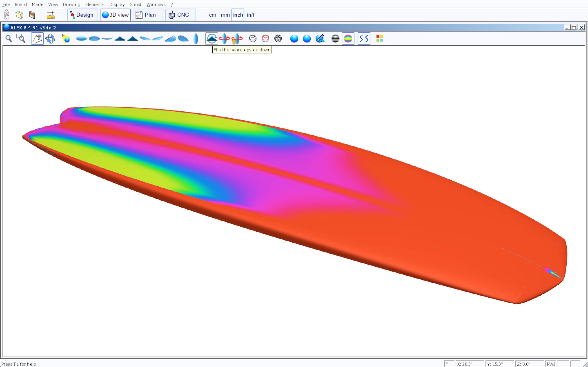Click the zoom magnifier tool
588x367 pixels.
[9, 39]
